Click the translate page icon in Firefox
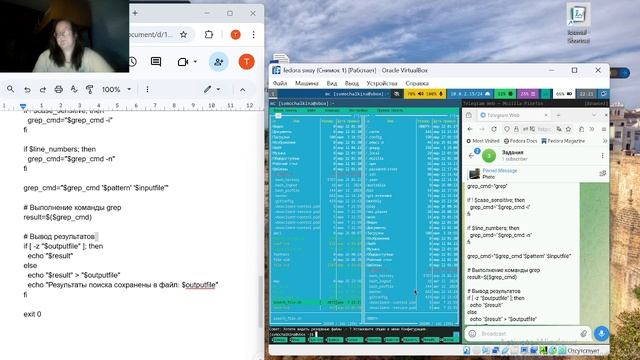The image size is (640, 360). pyautogui.click(x=559, y=129)
